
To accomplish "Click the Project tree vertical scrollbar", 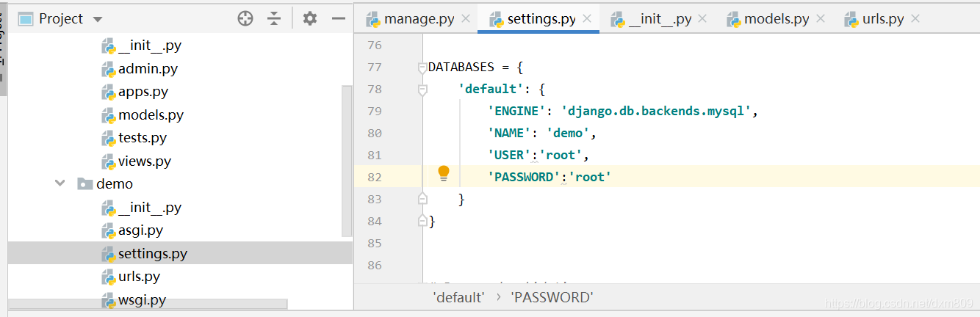I will pos(347,160).
